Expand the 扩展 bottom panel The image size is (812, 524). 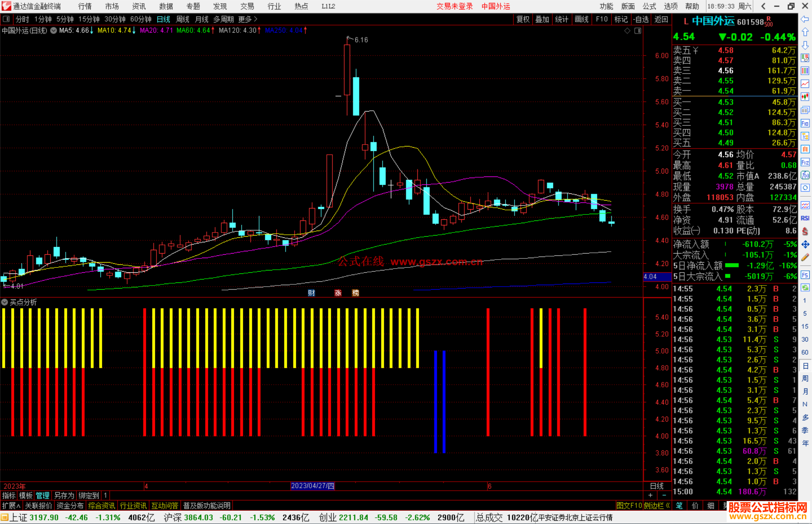(x=11, y=506)
